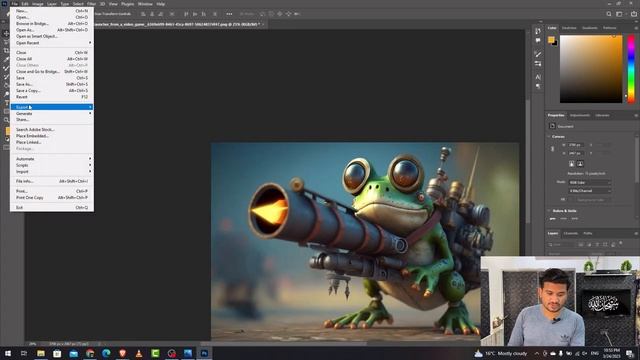Select the Eyedropper tool
This screenshot has width=640, height=360.
(6, 59)
